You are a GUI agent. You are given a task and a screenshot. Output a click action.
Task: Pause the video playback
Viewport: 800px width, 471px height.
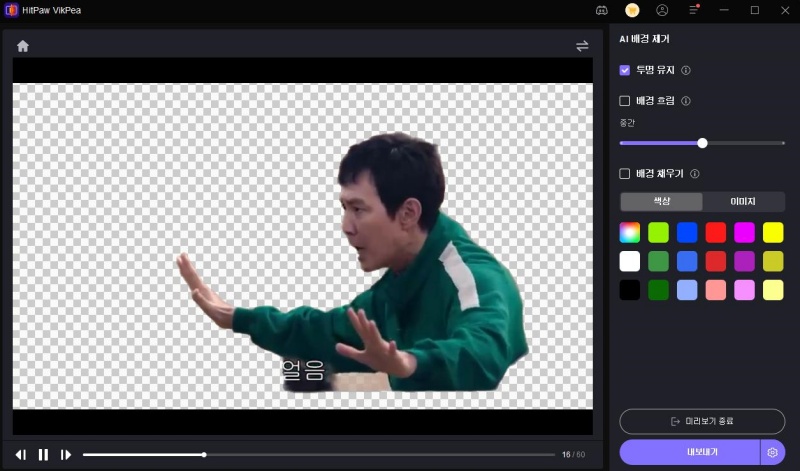click(44, 455)
